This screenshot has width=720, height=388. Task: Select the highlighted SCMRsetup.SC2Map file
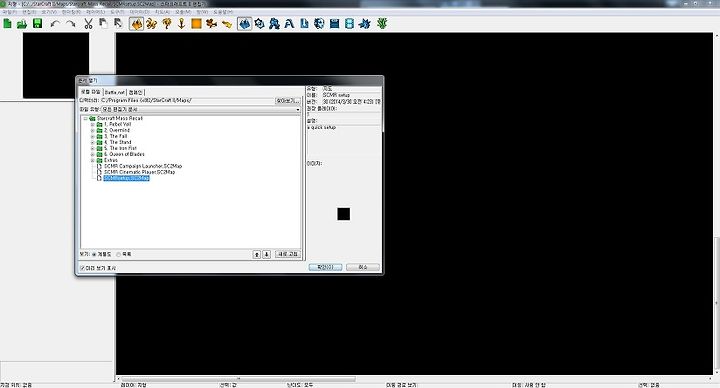click(126, 178)
